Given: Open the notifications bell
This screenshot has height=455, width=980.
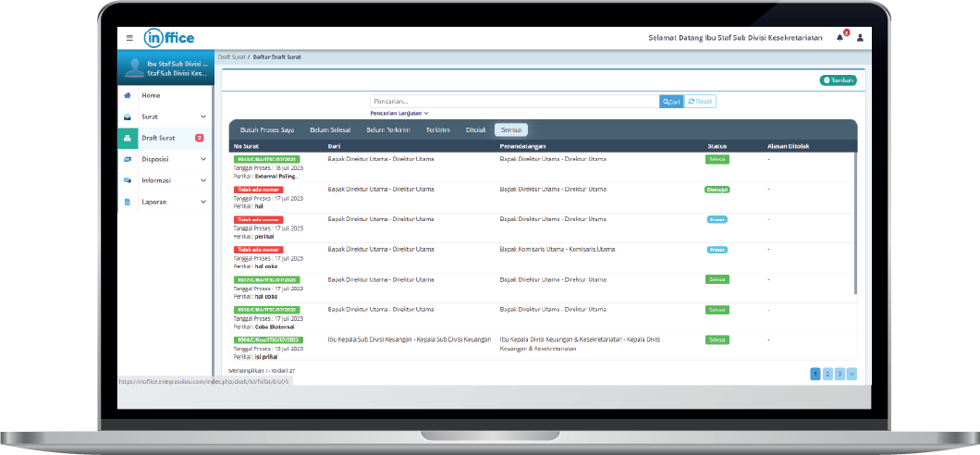Looking at the screenshot, I should [840, 38].
